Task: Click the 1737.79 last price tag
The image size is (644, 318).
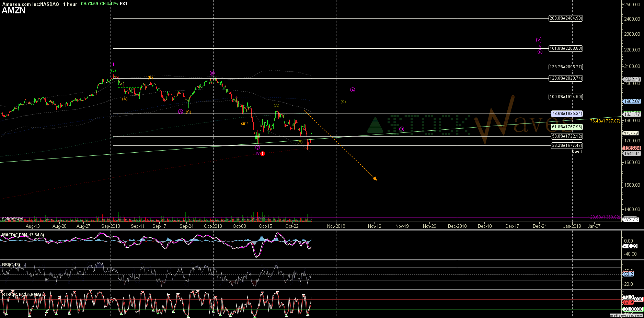Action: click(x=631, y=133)
